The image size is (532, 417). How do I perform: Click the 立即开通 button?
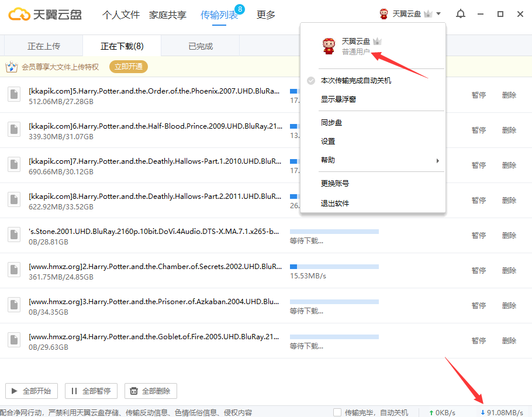(129, 67)
